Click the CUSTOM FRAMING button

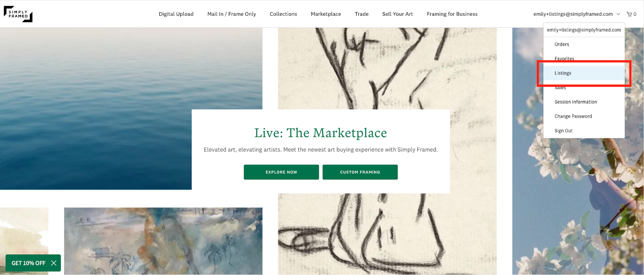point(360,172)
